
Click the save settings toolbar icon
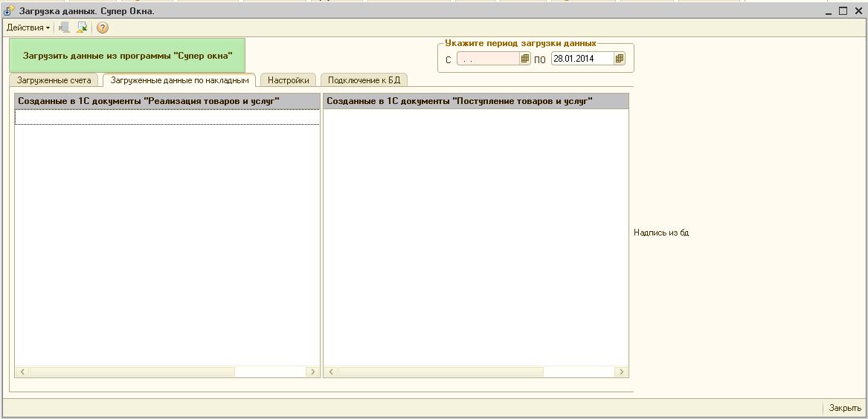[x=82, y=27]
